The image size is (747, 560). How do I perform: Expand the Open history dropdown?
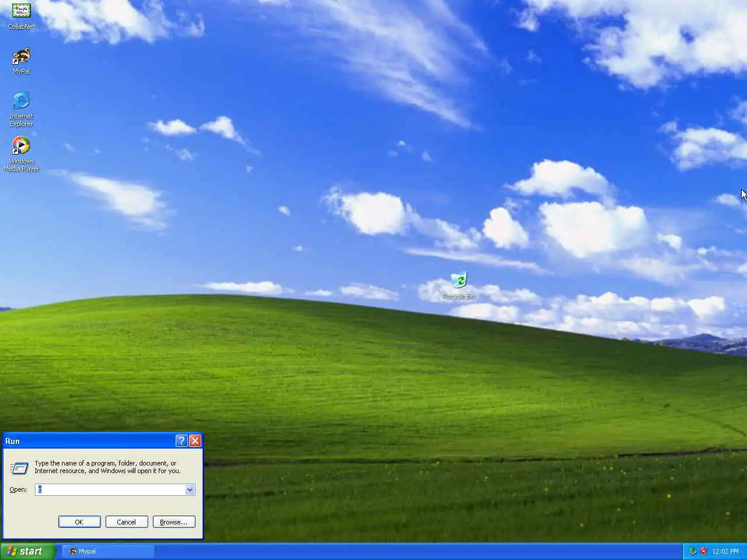pyautogui.click(x=190, y=489)
